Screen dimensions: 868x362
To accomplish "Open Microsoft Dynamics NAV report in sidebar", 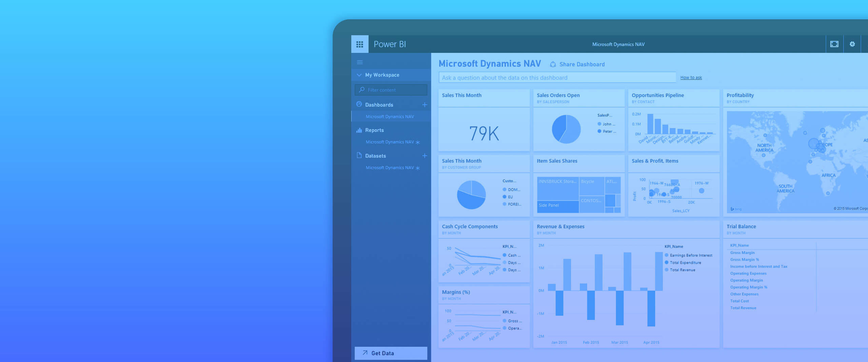I will [390, 142].
